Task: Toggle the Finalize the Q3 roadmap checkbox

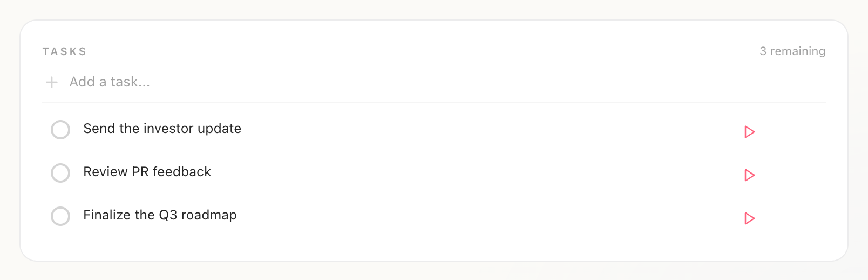Action: pos(60,216)
